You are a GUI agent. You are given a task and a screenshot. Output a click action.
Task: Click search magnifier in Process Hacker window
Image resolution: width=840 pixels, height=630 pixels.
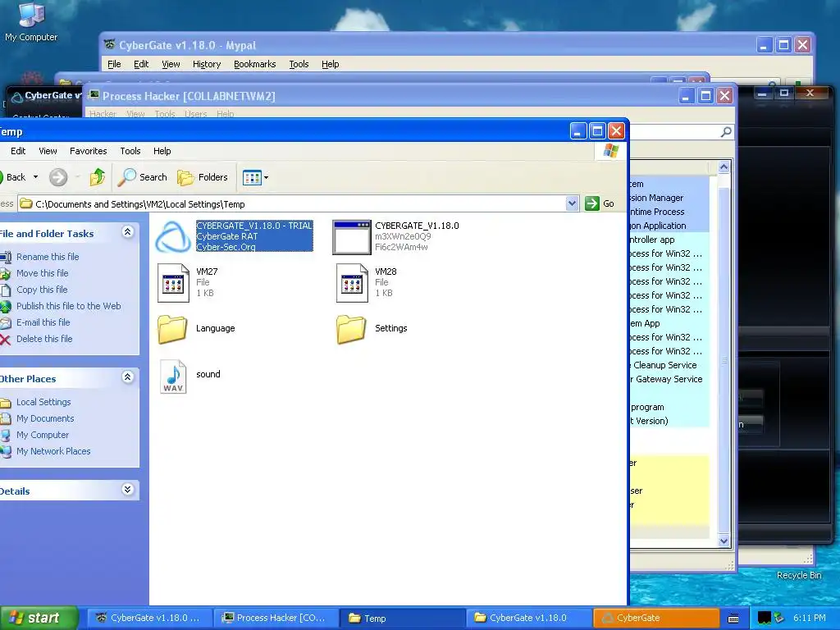(726, 132)
